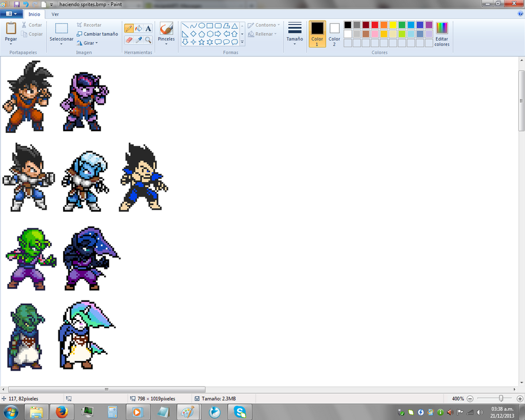Choose the Five-point star shape
The image size is (525, 420).
tap(201, 42)
